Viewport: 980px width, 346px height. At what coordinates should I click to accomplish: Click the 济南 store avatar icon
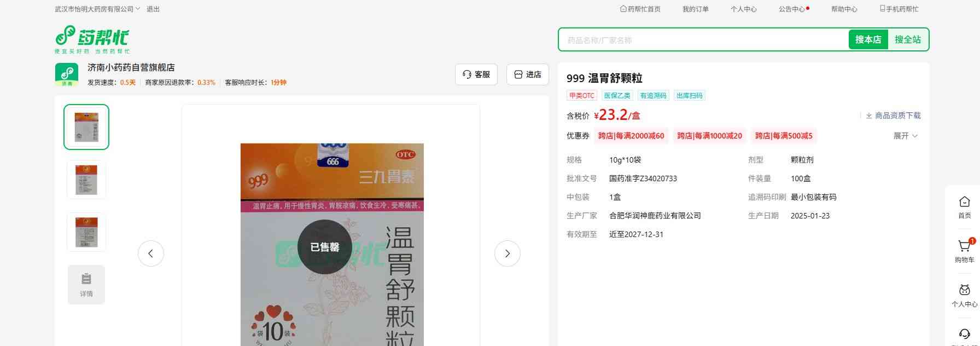(67, 74)
